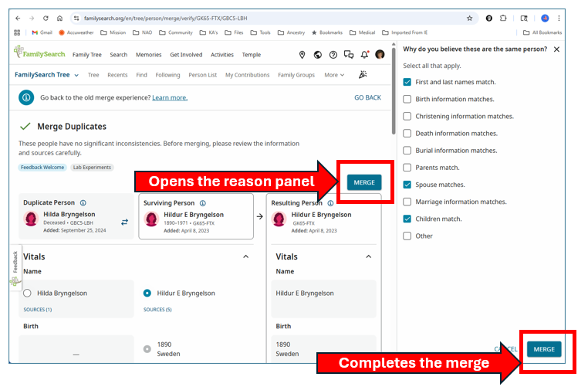Check Parents match
Viewport: 588px width, 387px height.
point(407,168)
